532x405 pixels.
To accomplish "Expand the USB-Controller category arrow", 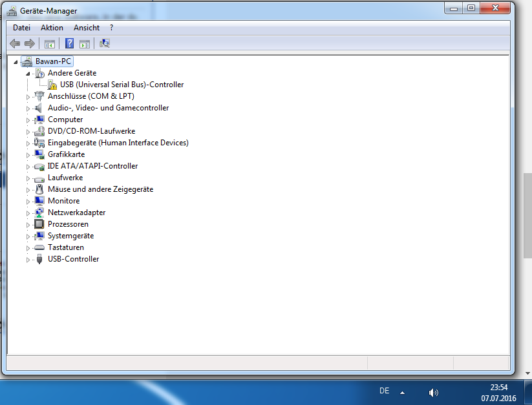I will click(x=28, y=260).
